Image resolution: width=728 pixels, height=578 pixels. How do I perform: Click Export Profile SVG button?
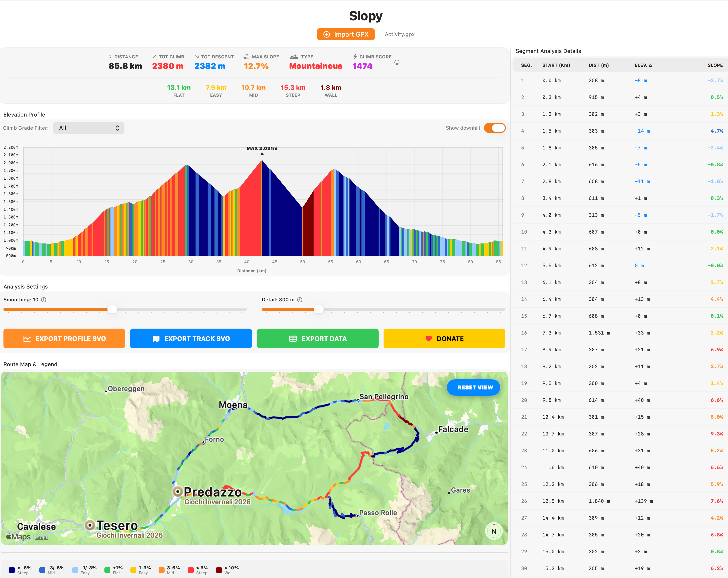(x=64, y=339)
